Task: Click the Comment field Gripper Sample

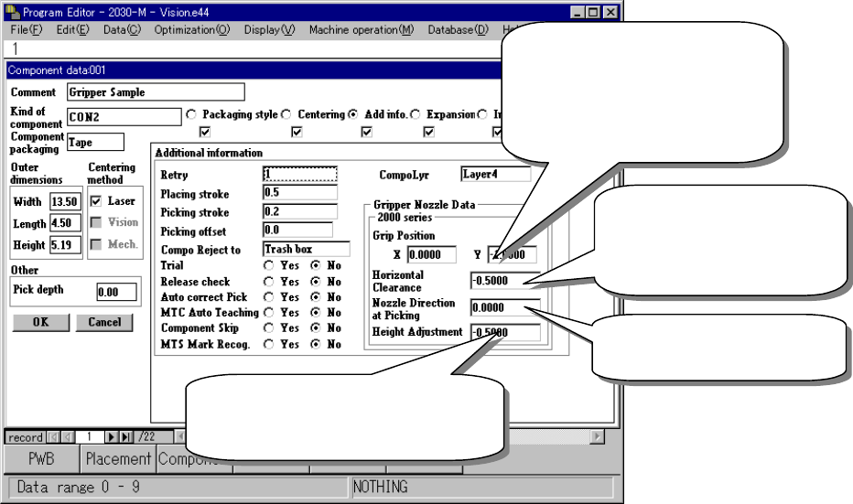Action: click(156, 91)
